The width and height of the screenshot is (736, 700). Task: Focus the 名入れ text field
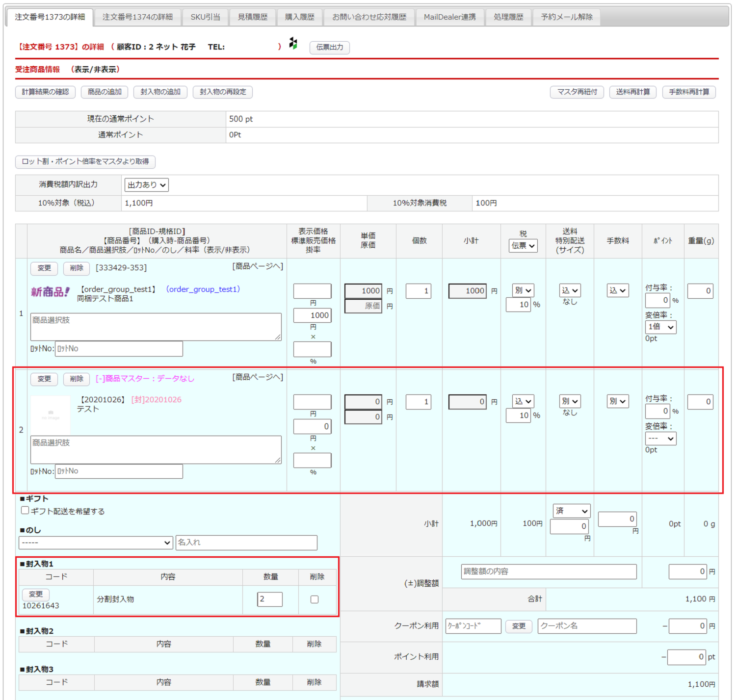(x=246, y=543)
